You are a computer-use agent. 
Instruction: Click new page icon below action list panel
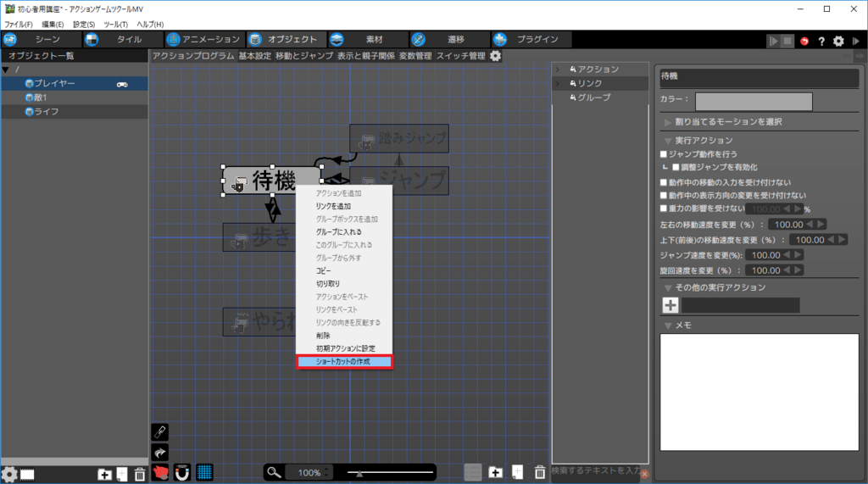517,472
